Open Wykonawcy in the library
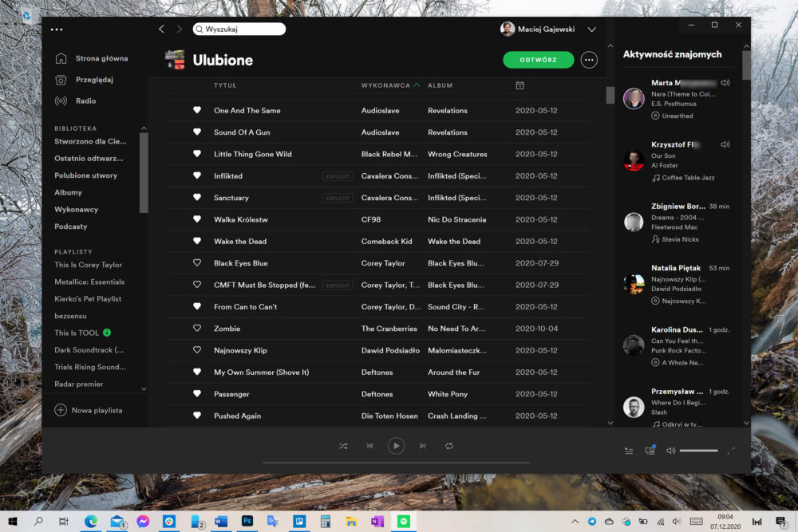Viewport: 798px width, 532px height. click(77, 210)
